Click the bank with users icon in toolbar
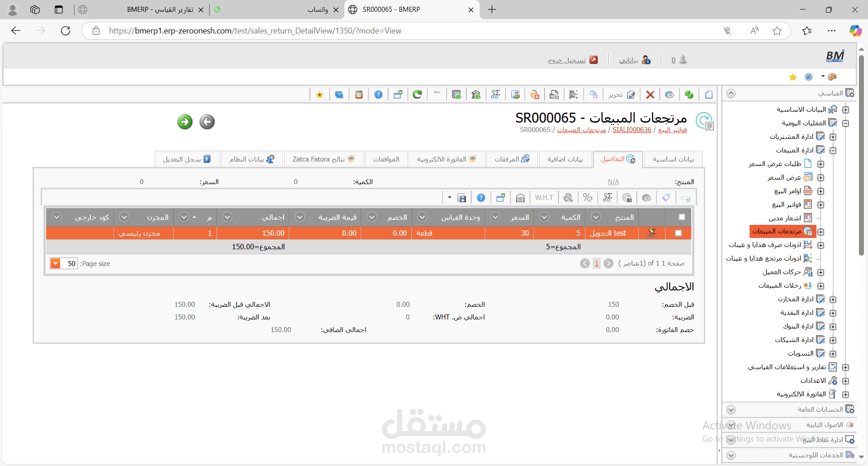 click(x=476, y=95)
